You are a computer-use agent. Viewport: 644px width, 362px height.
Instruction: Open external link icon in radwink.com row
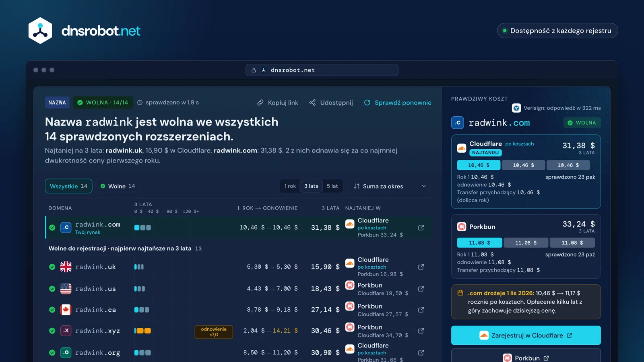click(421, 228)
